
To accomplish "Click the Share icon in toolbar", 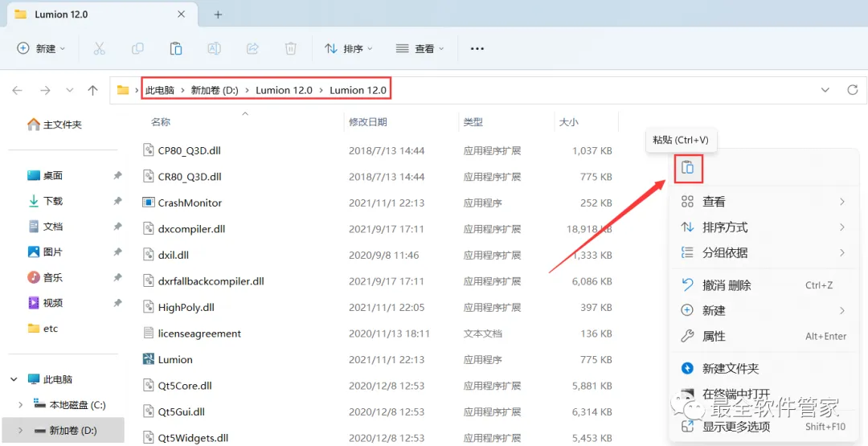I will 252,48.
